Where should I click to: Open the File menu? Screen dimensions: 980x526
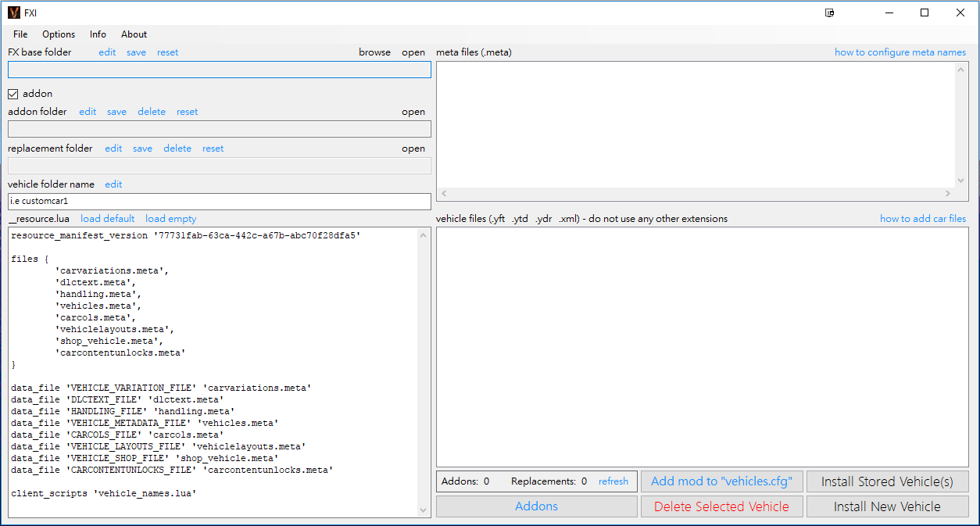(20, 34)
